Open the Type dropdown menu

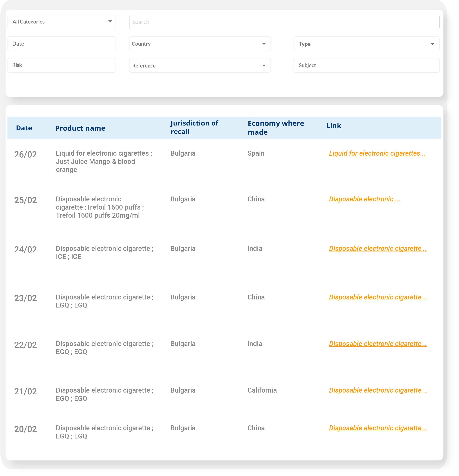pyautogui.click(x=366, y=44)
